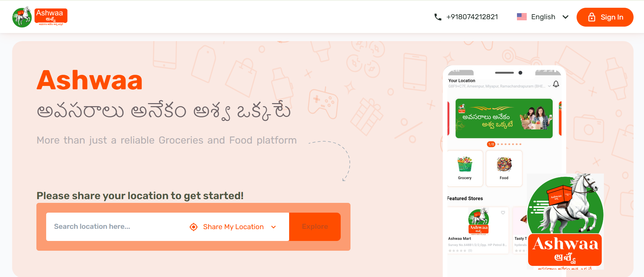The image size is (644, 277).
Task: Call the +918074212821 phone link
Action: point(472,17)
